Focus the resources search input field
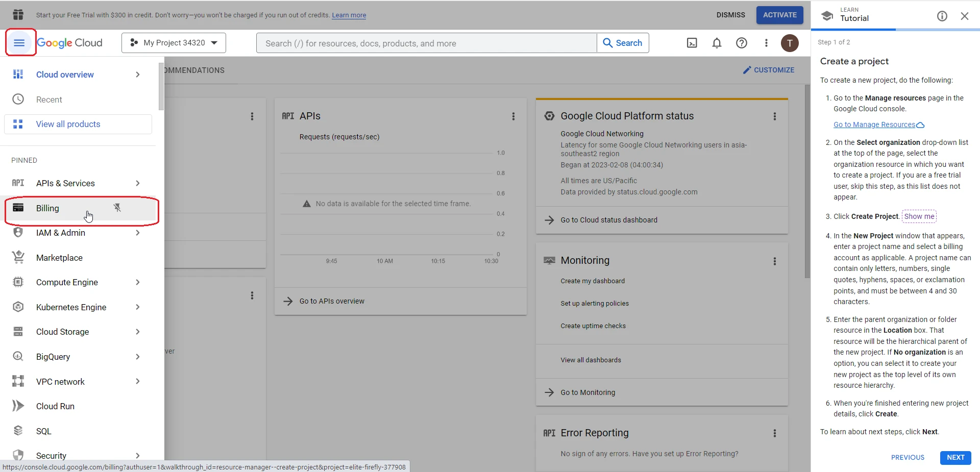Image resolution: width=980 pixels, height=472 pixels. coord(427,43)
